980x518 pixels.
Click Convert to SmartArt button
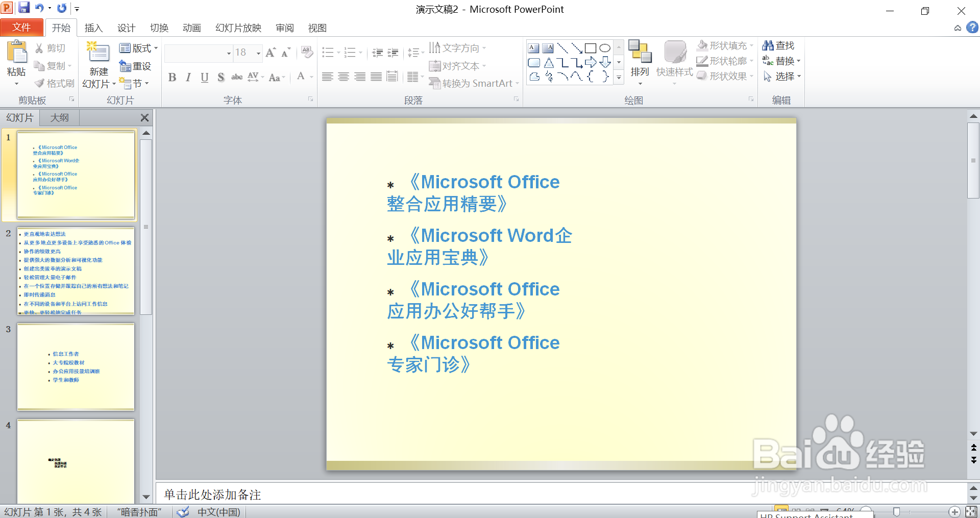click(474, 83)
